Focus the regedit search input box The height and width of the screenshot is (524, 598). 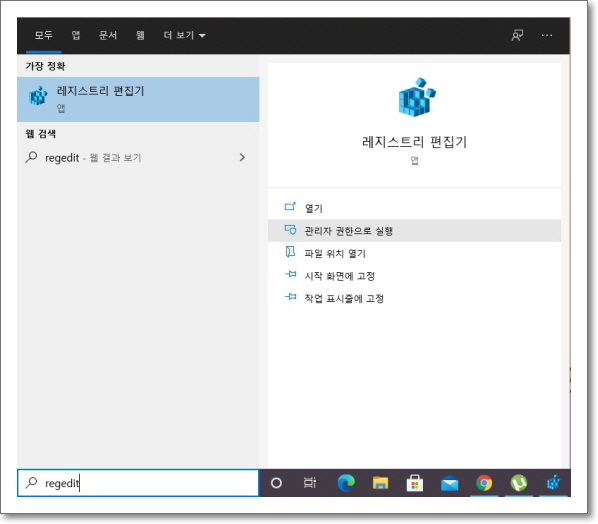(x=138, y=483)
